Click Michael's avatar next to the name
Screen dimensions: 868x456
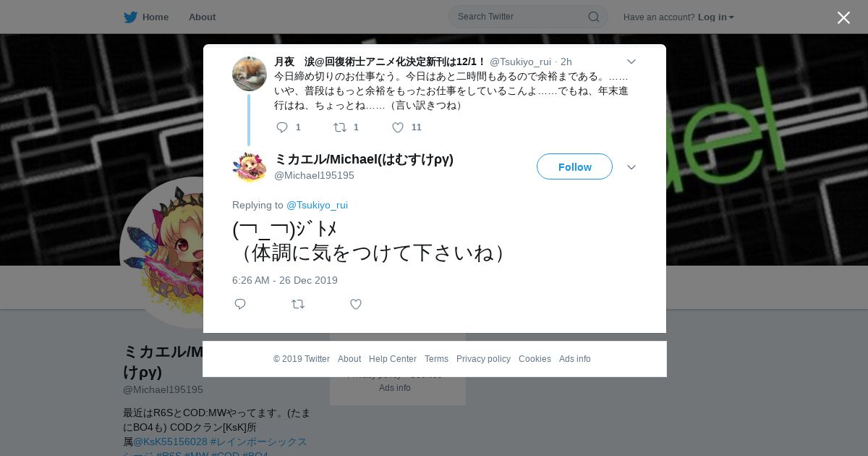click(x=250, y=166)
